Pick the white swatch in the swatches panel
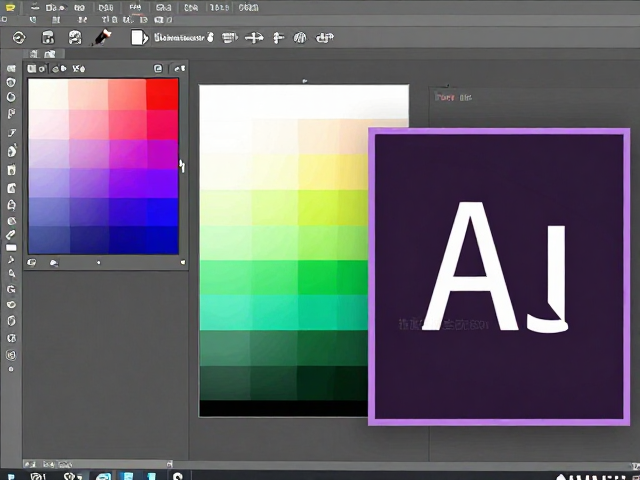 coord(48,94)
